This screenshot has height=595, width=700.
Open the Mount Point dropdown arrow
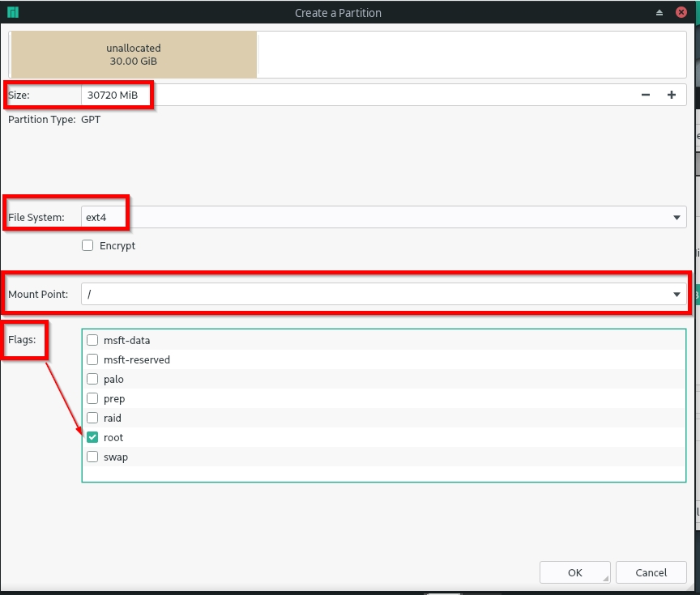point(677,295)
